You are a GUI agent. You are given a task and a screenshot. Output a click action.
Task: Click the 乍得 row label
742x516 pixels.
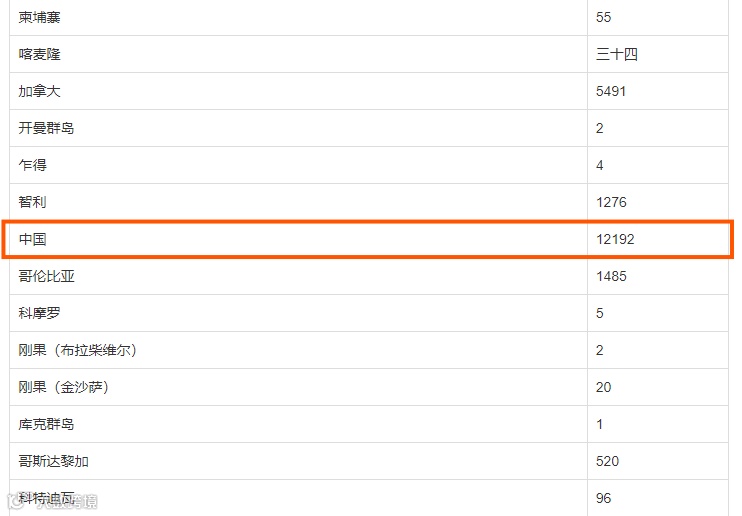point(32,165)
